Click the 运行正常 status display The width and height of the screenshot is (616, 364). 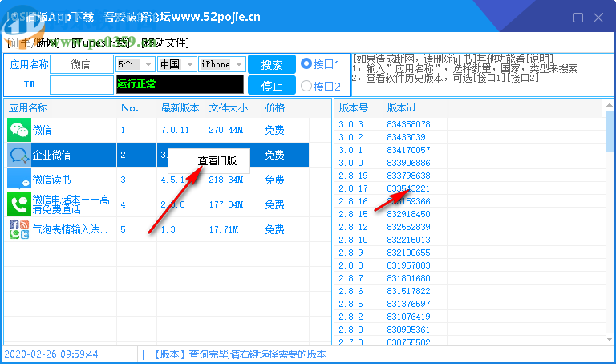point(180,84)
